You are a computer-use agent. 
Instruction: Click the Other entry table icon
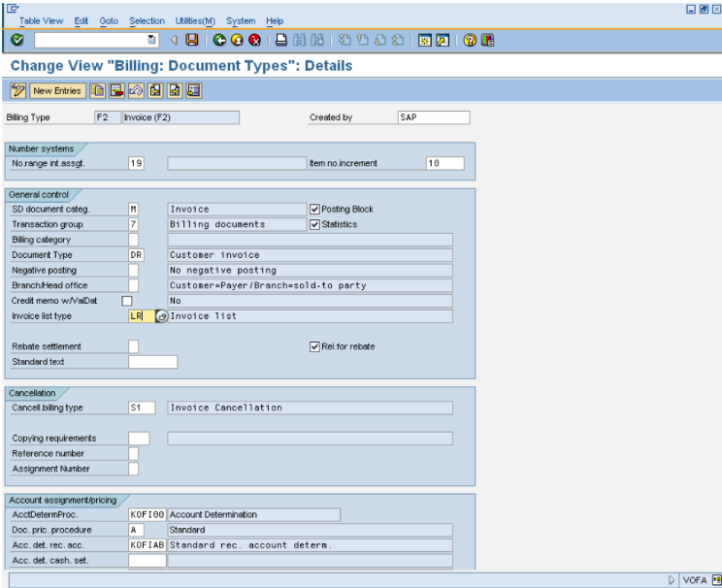coord(194,90)
